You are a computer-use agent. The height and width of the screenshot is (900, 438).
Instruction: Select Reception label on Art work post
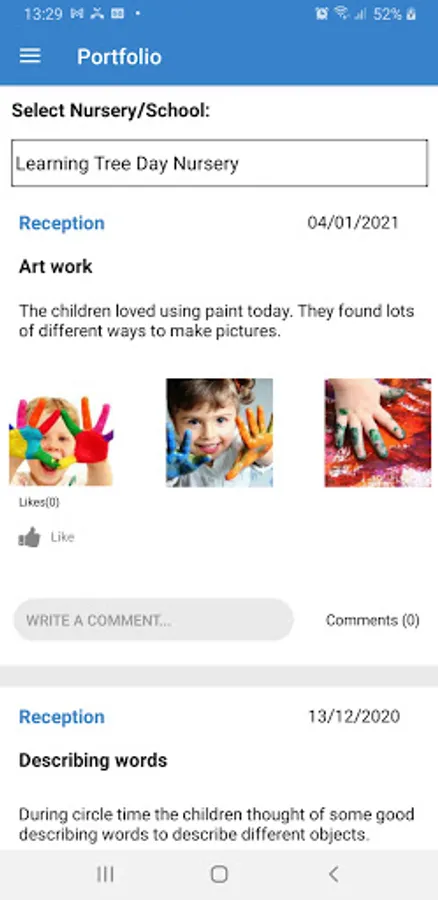pyautogui.click(x=62, y=223)
